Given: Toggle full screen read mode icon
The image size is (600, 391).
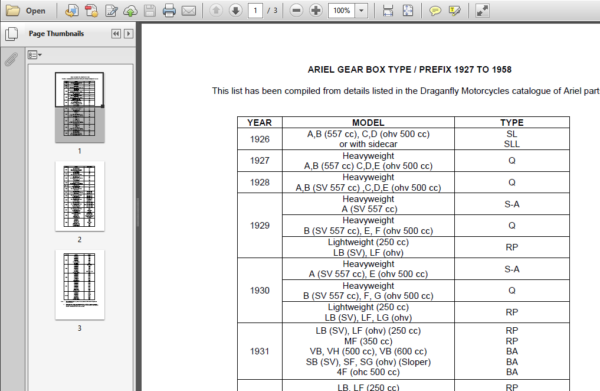Looking at the screenshot, I should click(482, 11).
